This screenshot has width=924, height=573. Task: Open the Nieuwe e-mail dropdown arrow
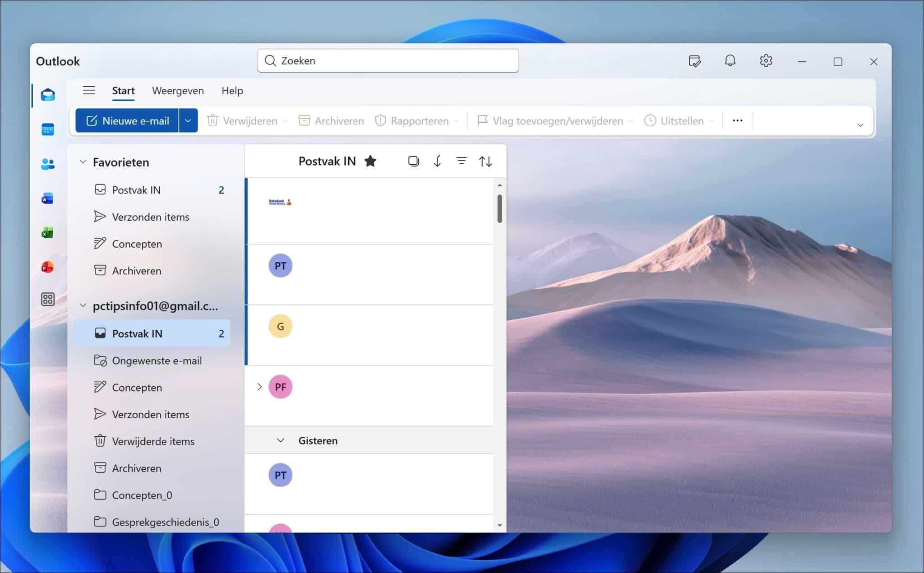pyautogui.click(x=188, y=120)
